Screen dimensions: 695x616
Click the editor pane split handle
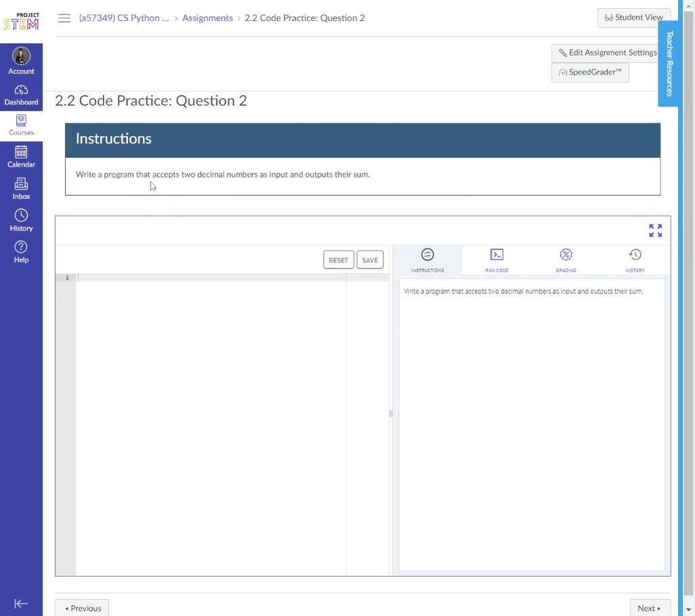click(x=390, y=413)
